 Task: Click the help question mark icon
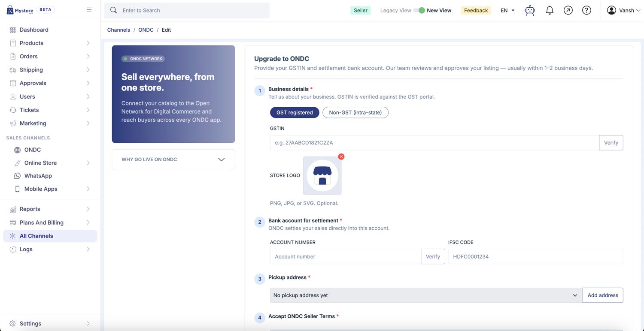pyautogui.click(x=586, y=10)
